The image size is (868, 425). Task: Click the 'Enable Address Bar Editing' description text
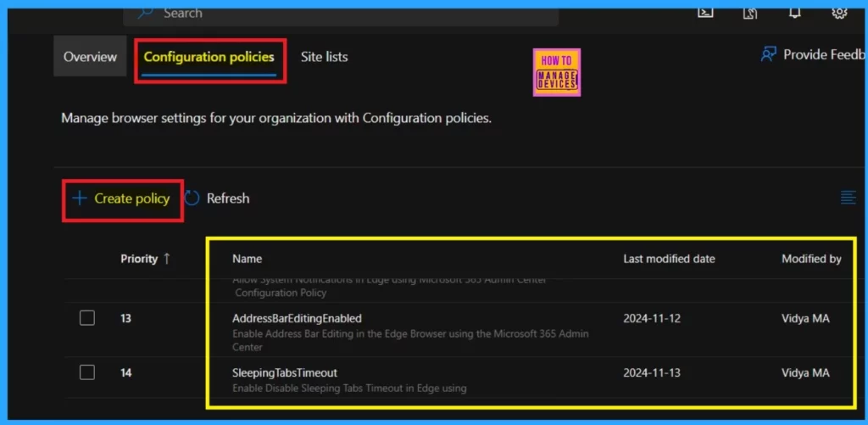click(x=410, y=341)
